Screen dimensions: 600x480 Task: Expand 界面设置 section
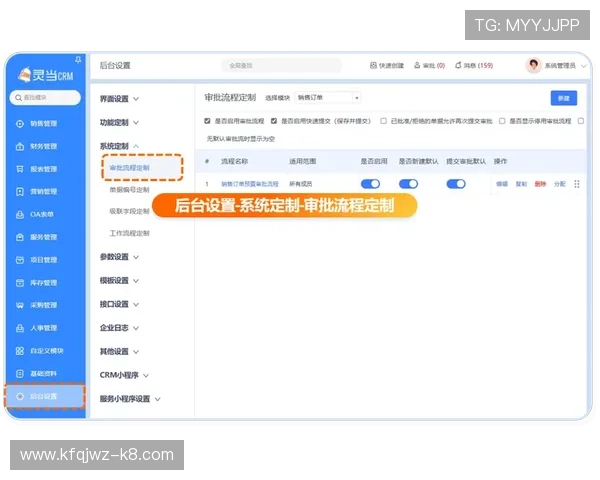(x=119, y=99)
